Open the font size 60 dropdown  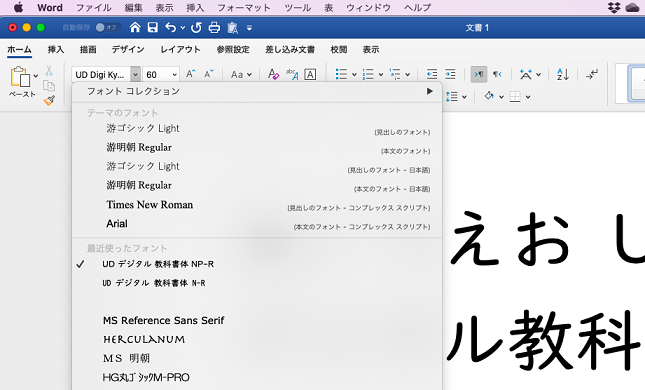point(175,74)
